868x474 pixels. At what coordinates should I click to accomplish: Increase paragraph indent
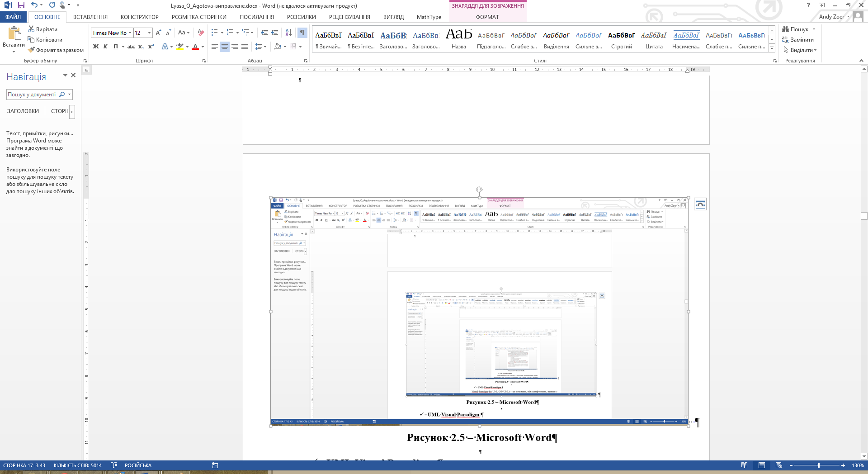click(275, 33)
